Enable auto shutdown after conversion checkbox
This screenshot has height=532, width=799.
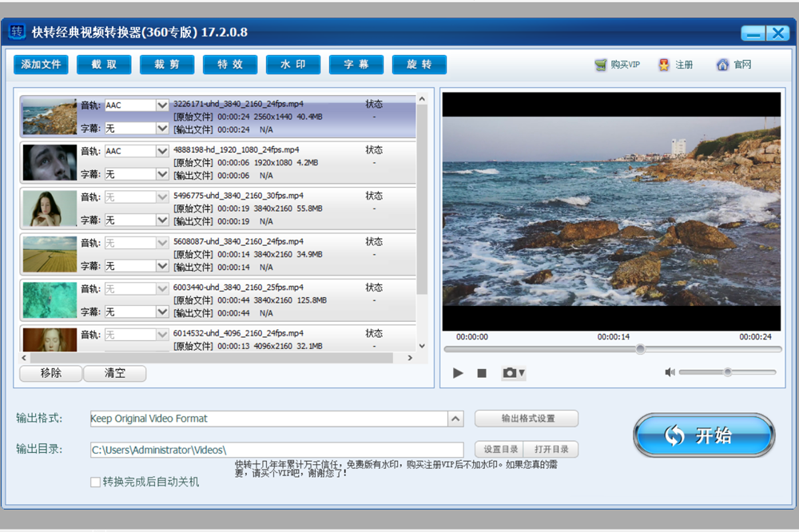96,482
